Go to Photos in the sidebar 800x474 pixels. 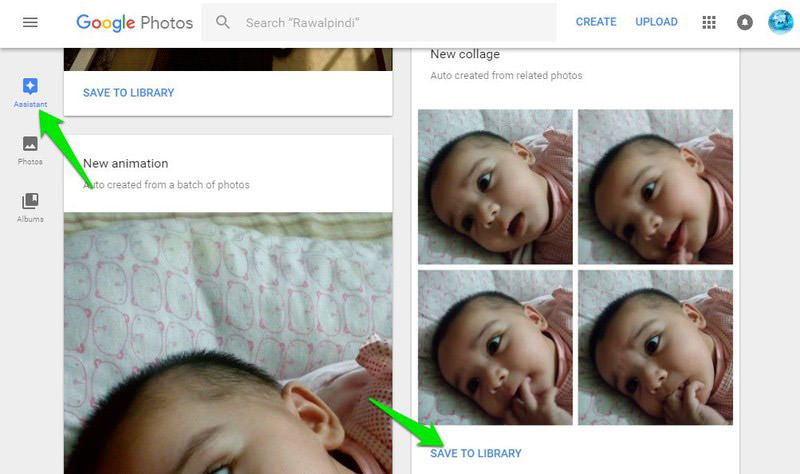coord(30,150)
